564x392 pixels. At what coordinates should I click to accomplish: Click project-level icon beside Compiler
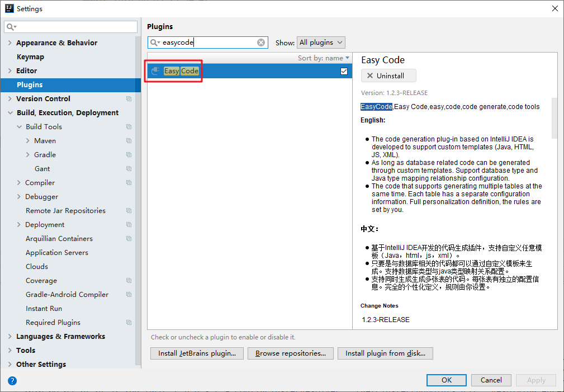point(129,182)
